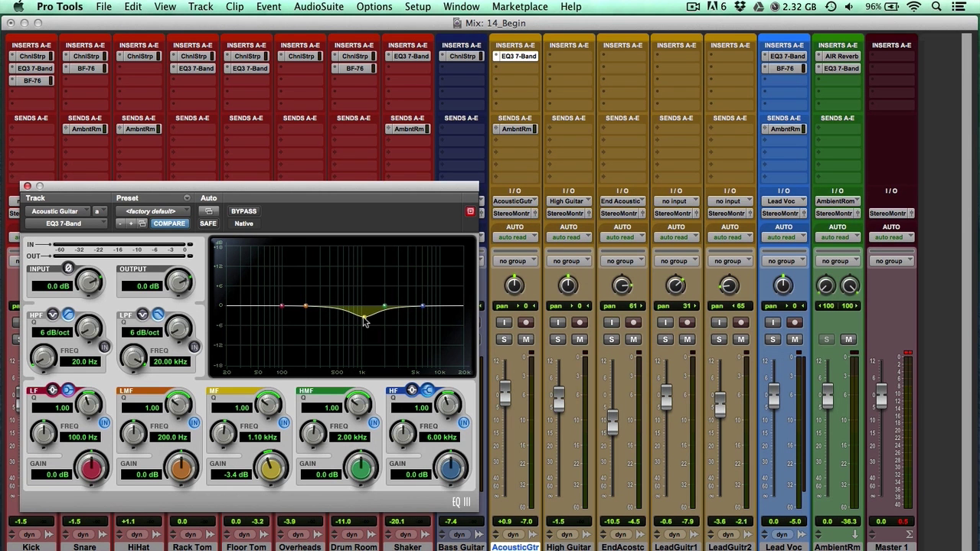The height and width of the screenshot is (551, 980).
Task: Expand auto read menu on Lead Voc track
Action: pos(783,237)
